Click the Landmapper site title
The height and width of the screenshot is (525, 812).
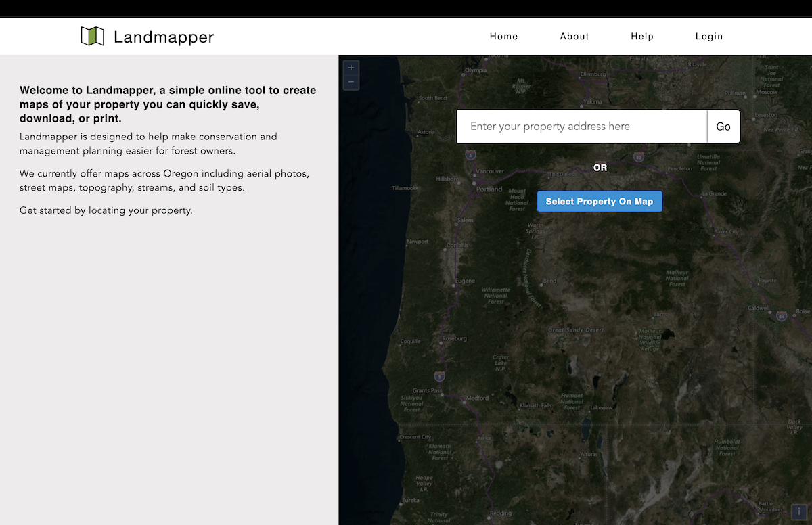(164, 37)
